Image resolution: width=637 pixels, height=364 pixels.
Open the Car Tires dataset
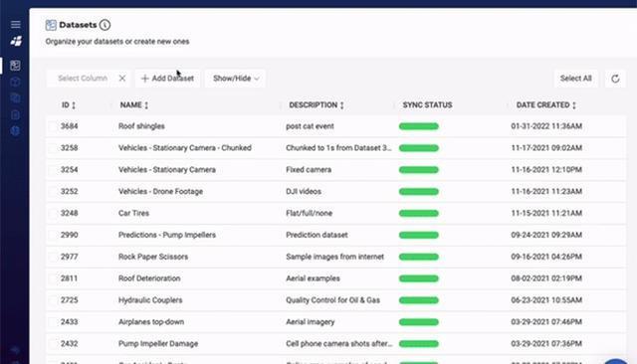133,213
